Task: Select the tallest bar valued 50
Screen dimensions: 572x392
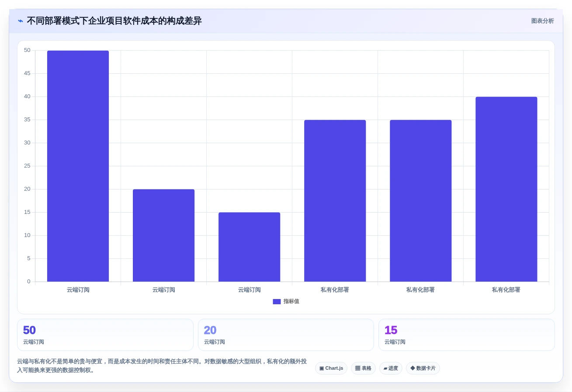Action: 78,166
